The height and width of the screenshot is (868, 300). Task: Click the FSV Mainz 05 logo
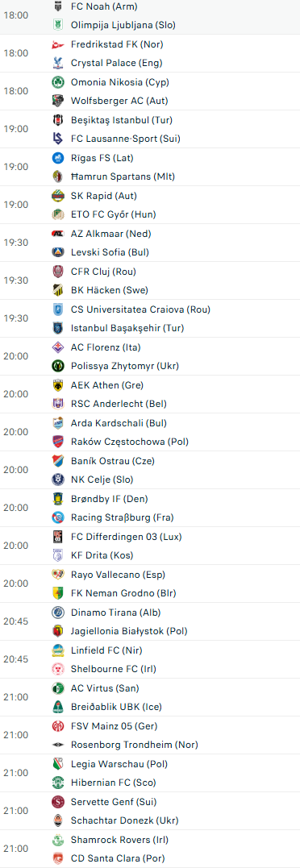click(57, 725)
